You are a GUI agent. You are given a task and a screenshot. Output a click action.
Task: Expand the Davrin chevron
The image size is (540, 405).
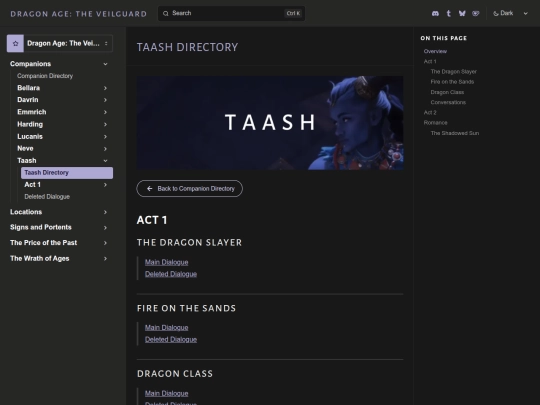tap(105, 100)
